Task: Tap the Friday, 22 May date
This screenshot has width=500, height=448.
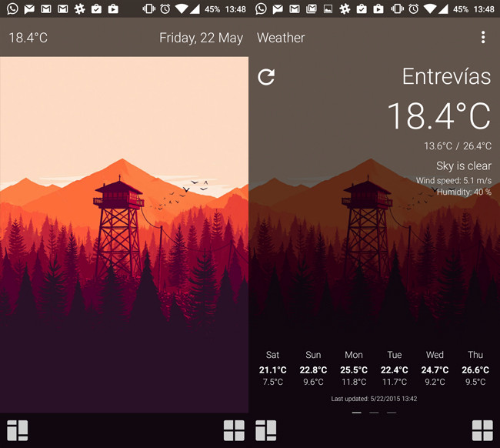Action: [x=202, y=38]
